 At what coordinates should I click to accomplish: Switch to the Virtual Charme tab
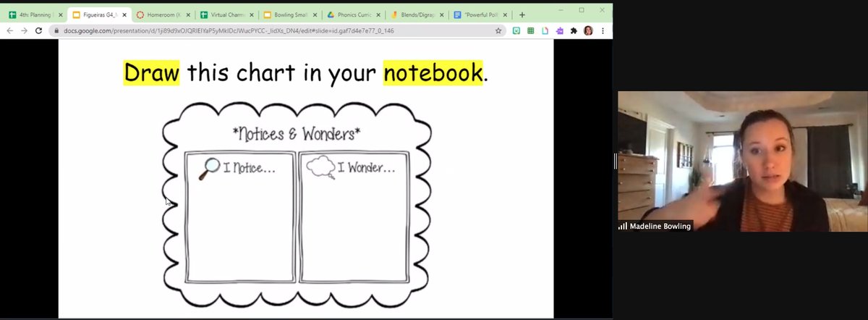[227, 14]
